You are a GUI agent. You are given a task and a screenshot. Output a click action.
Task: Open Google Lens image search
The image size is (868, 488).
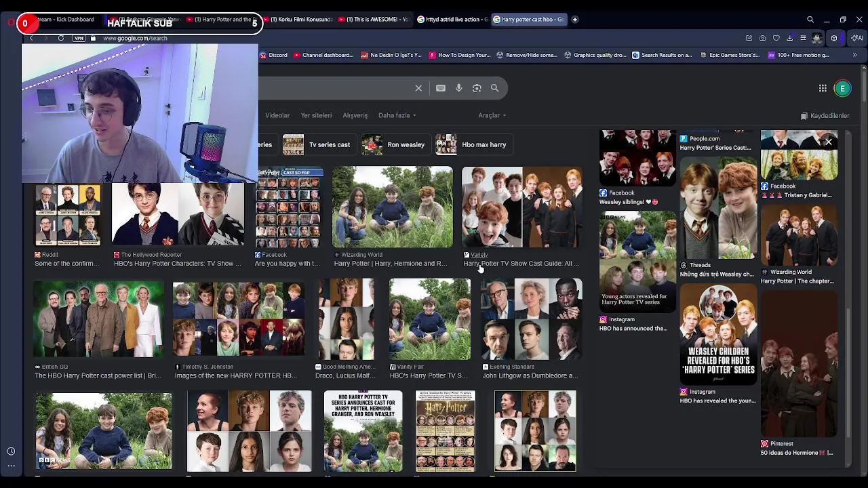477,88
